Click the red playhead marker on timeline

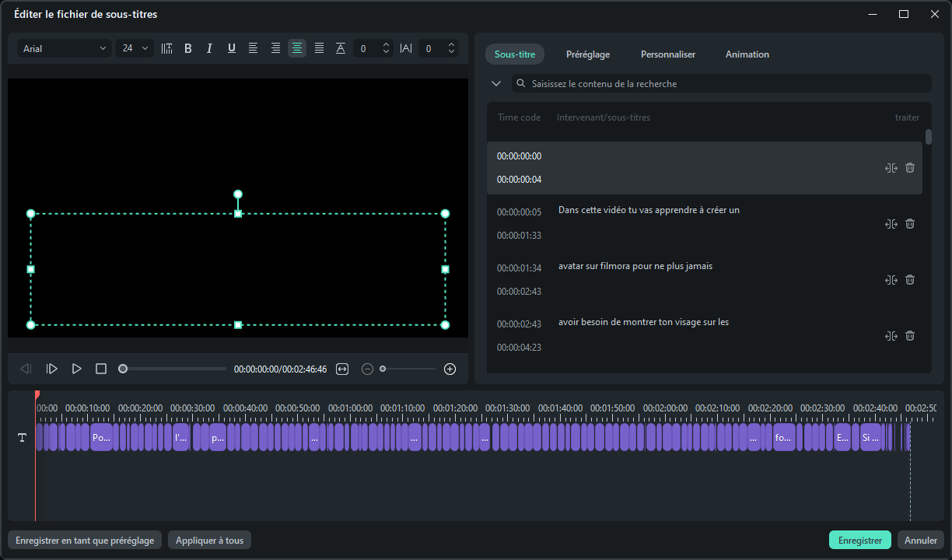pos(37,395)
